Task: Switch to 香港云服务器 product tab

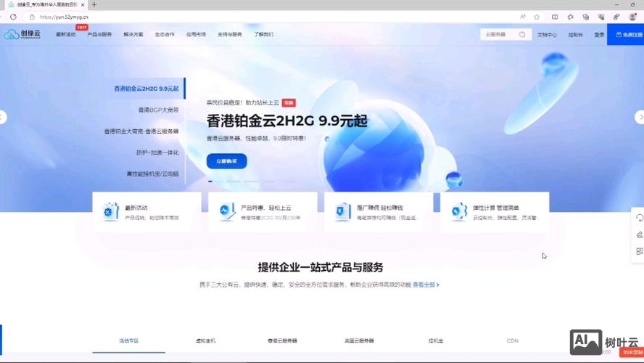Action: 282,340
